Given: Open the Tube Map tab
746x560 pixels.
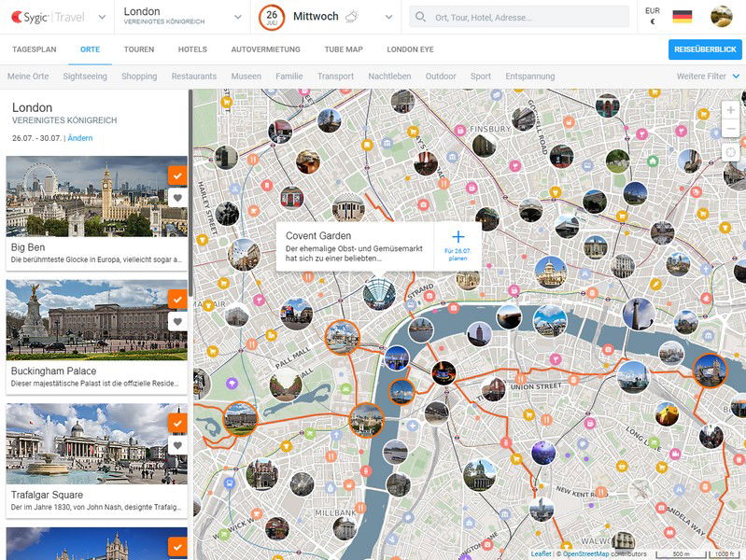Looking at the screenshot, I should click(344, 49).
